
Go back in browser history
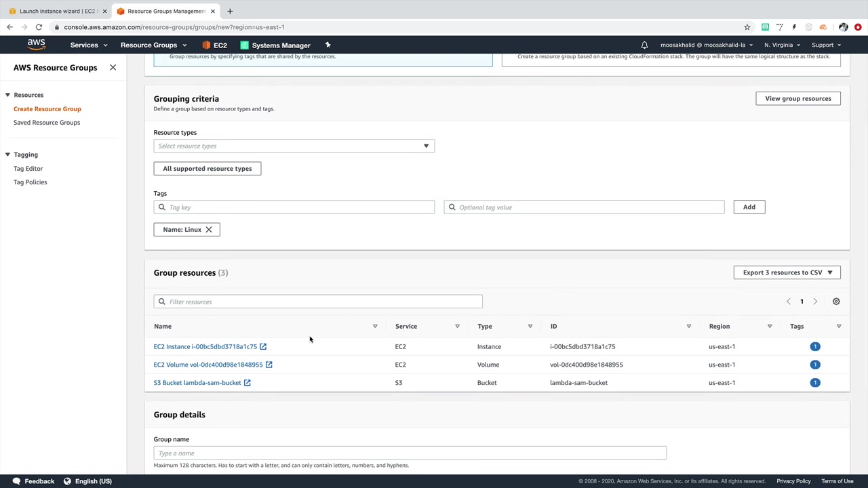pos(9,27)
